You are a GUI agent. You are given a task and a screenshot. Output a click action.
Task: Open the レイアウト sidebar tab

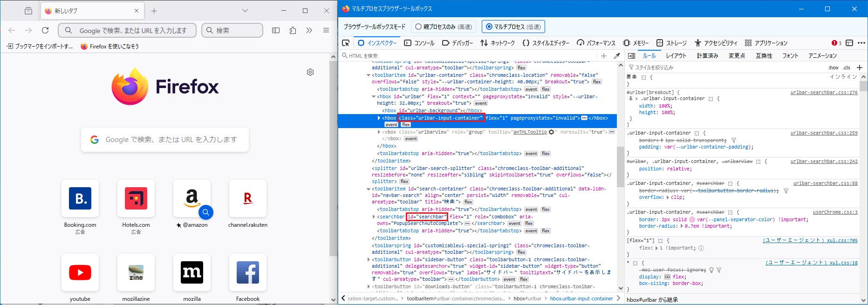(676, 56)
